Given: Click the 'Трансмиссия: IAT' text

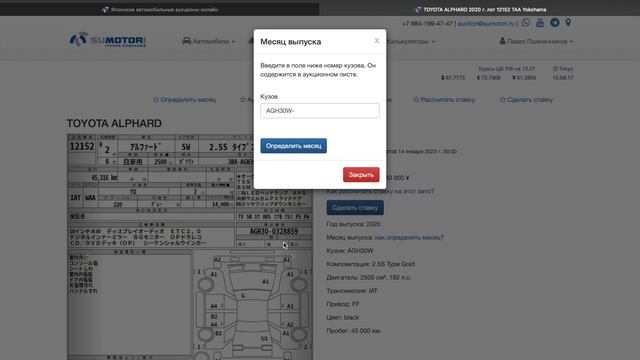Looking at the screenshot, I should pyautogui.click(x=352, y=291).
